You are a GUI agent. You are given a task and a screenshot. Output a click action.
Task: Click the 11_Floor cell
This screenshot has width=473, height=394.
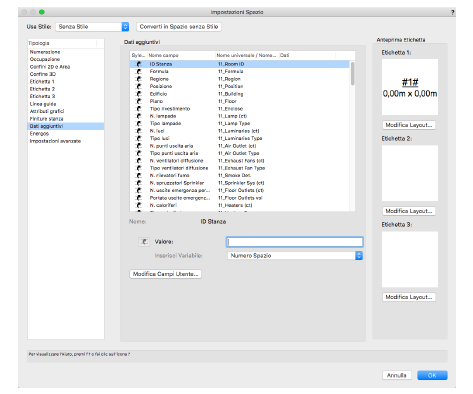(x=227, y=101)
